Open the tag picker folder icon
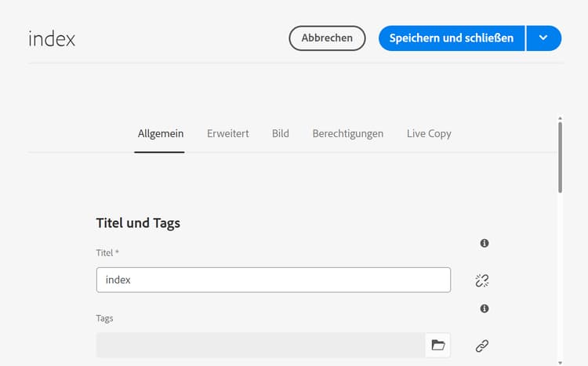Screen dimensions: 588x366 [x=438, y=345]
